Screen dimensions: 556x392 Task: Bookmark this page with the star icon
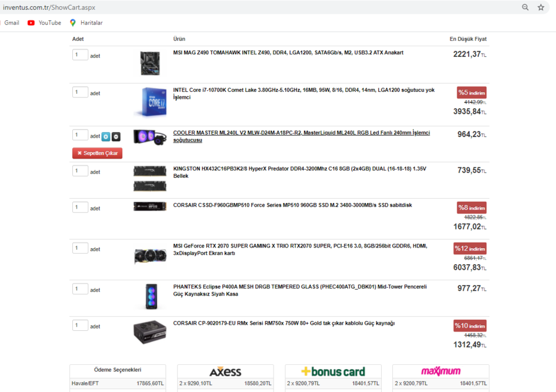point(541,7)
